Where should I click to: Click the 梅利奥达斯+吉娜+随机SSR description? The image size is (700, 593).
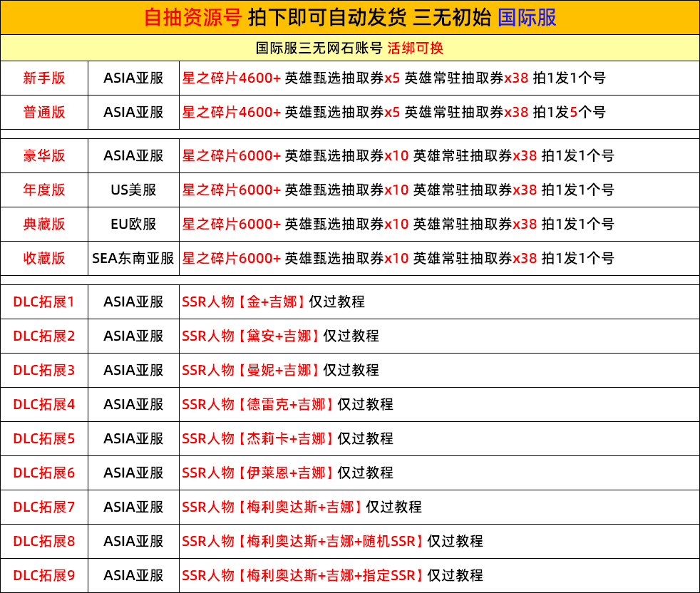pyautogui.click(x=332, y=541)
